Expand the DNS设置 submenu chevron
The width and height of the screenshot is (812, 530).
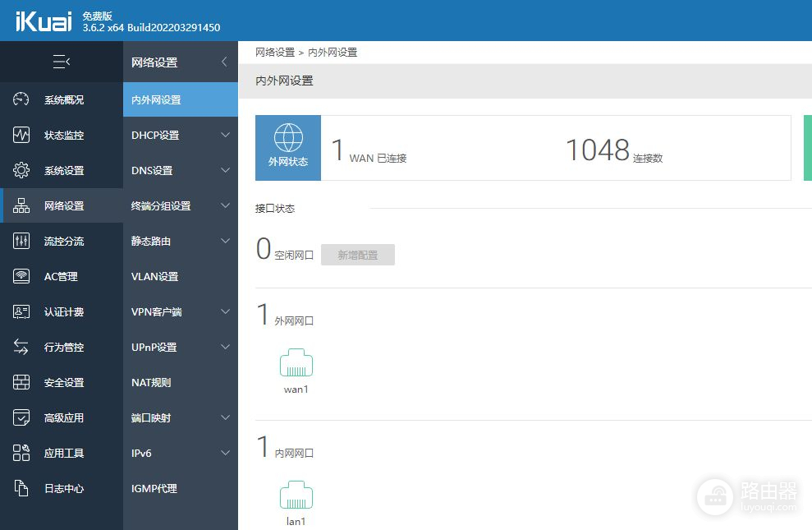point(225,170)
